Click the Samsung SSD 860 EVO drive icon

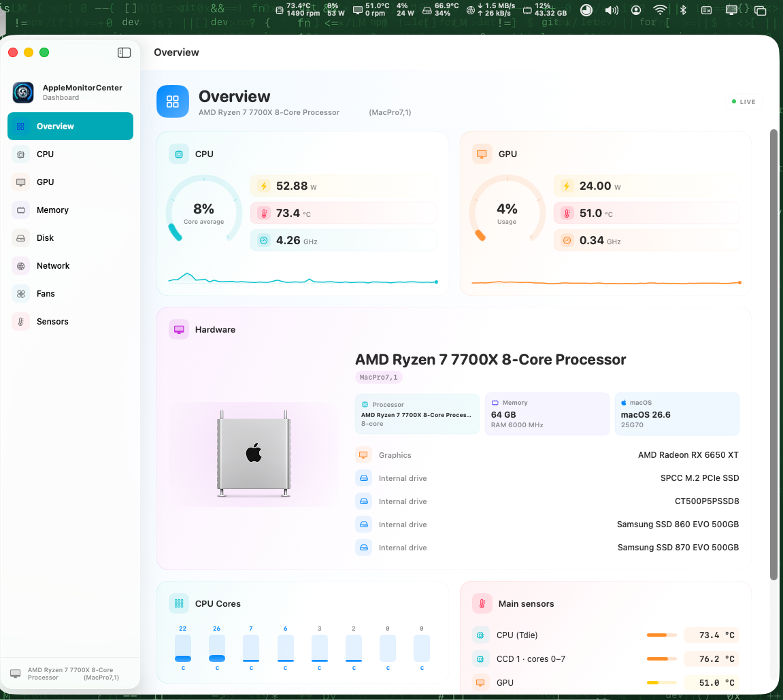pos(363,524)
